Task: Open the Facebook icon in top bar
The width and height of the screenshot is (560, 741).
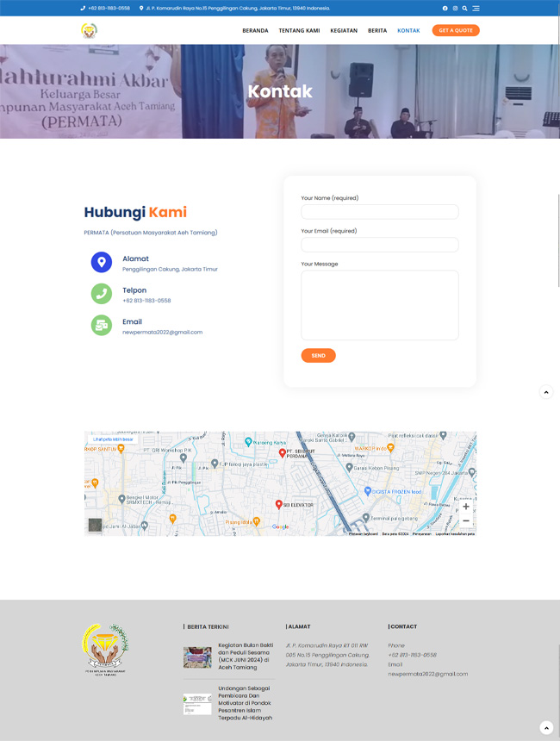Action: tap(445, 9)
